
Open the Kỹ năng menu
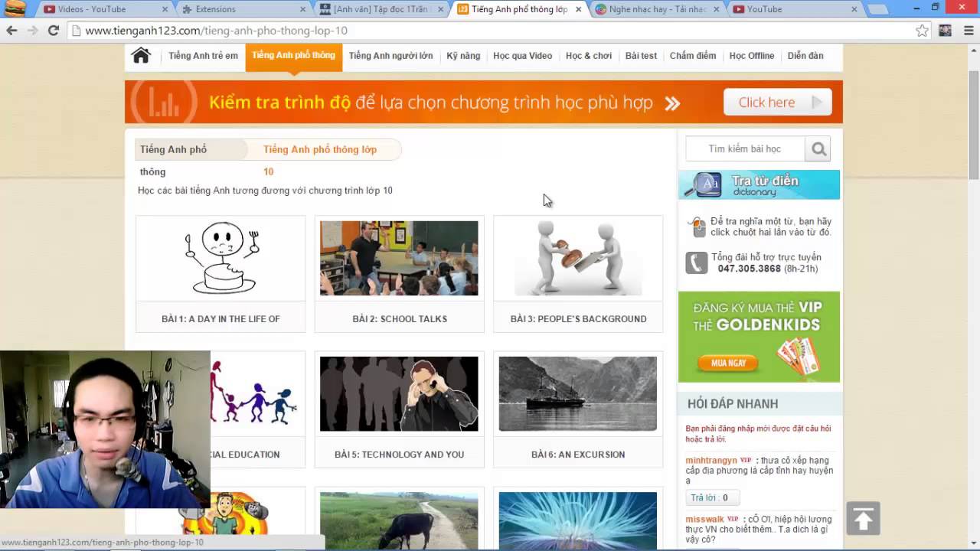(463, 56)
